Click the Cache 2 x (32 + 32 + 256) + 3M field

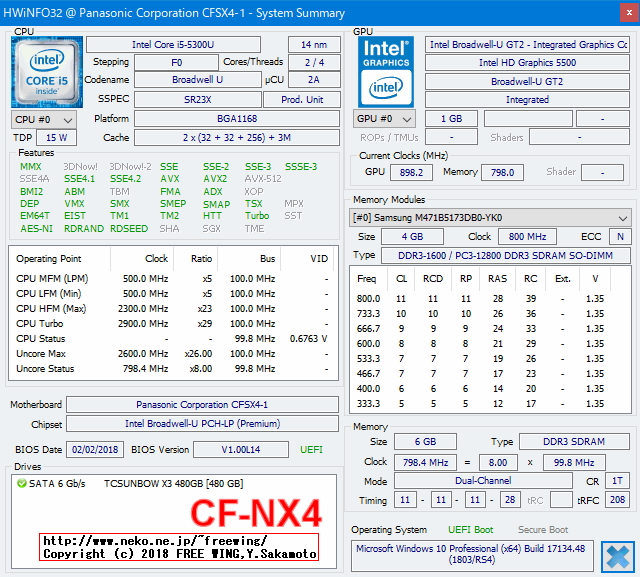coord(237,138)
